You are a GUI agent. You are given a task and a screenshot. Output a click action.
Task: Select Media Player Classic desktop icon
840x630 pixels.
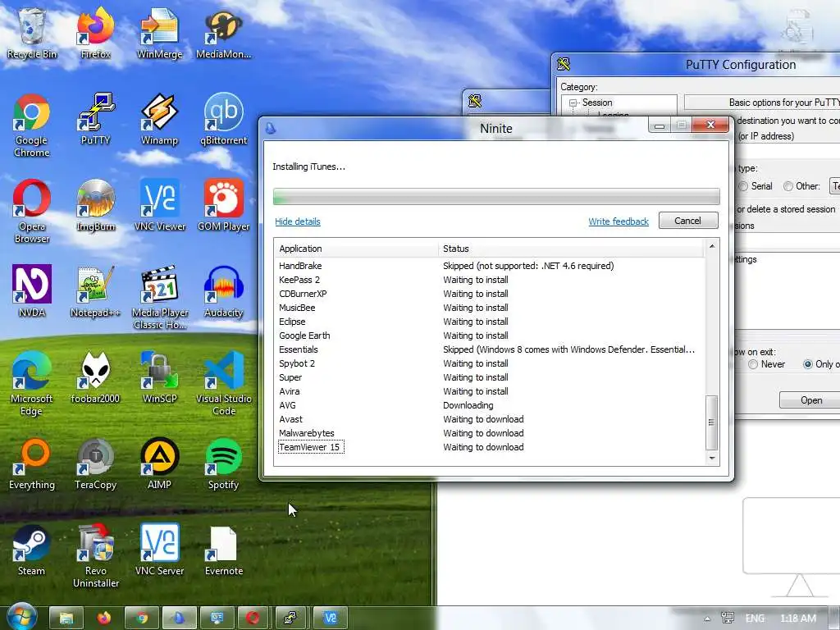pos(160,298)
